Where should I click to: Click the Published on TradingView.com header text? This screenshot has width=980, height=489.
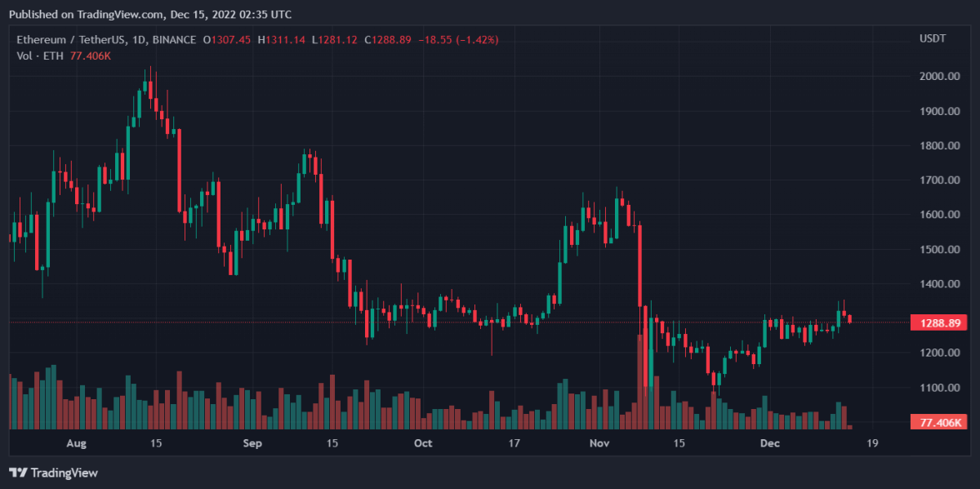tap(149, 15)
